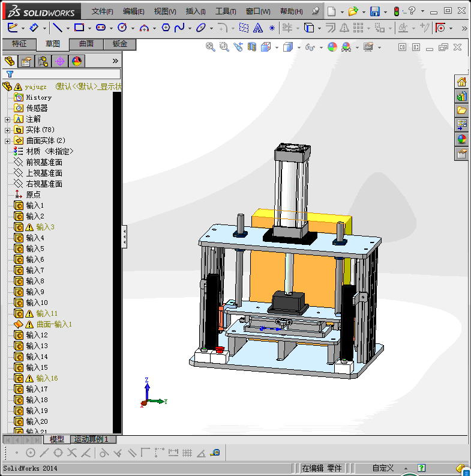Open the File Explorer task pane icon

pyautogui.click(x=461, y=110)
